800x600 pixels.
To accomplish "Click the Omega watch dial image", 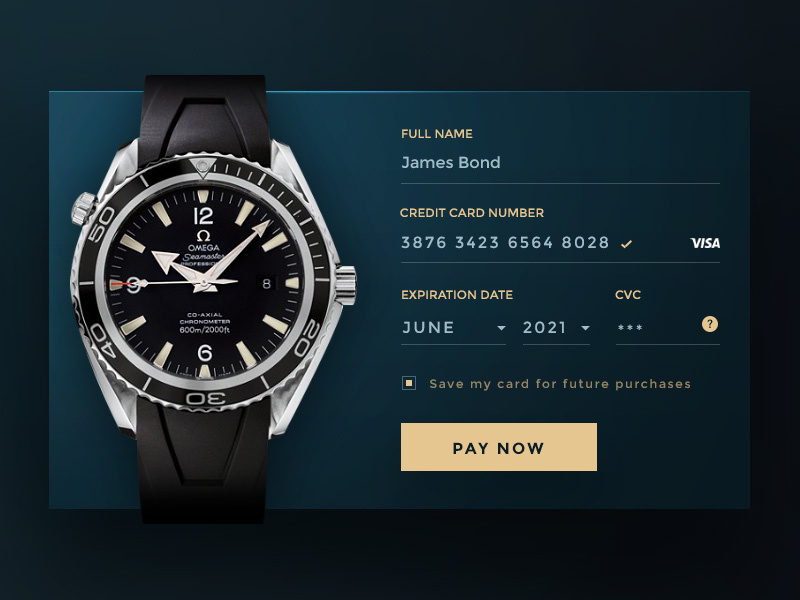I will click(204, 283).
